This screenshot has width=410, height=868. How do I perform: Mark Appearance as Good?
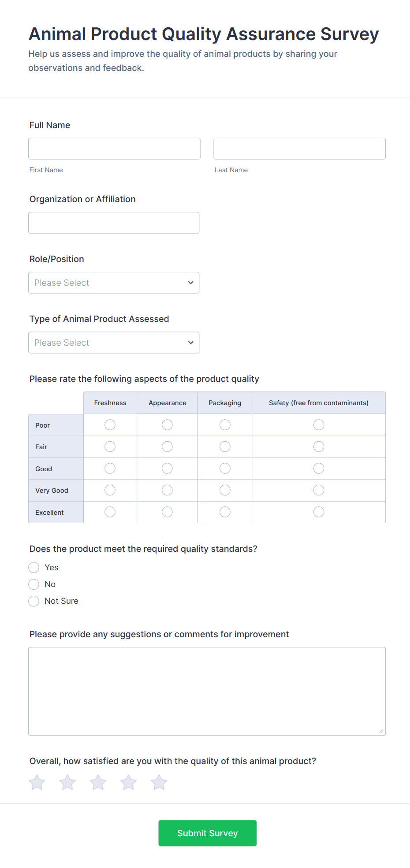click(167, 469)
